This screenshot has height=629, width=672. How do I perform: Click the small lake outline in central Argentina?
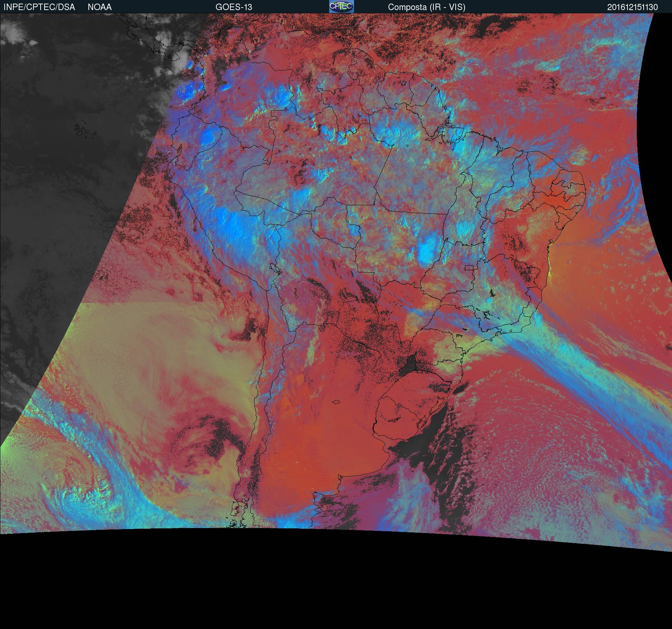point(336,402)
